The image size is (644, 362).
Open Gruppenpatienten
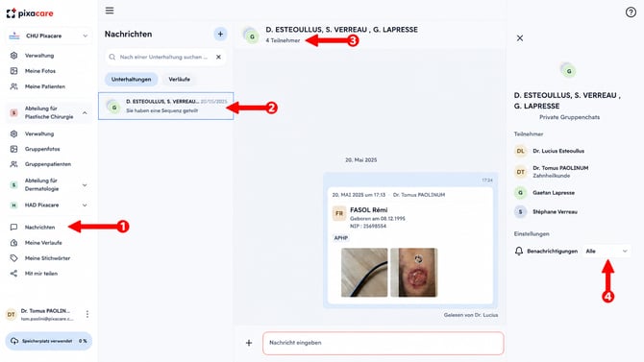(48, 164)
